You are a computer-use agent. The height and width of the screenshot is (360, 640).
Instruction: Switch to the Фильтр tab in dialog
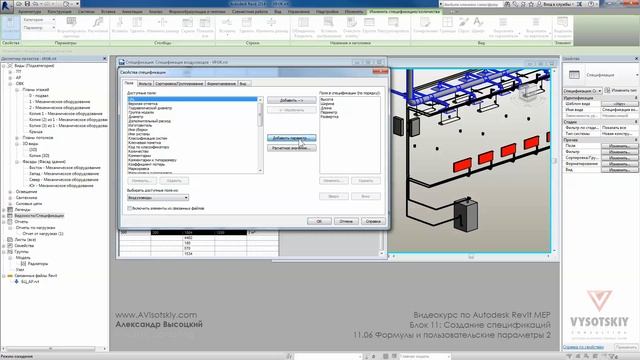[x=145, y=84]
